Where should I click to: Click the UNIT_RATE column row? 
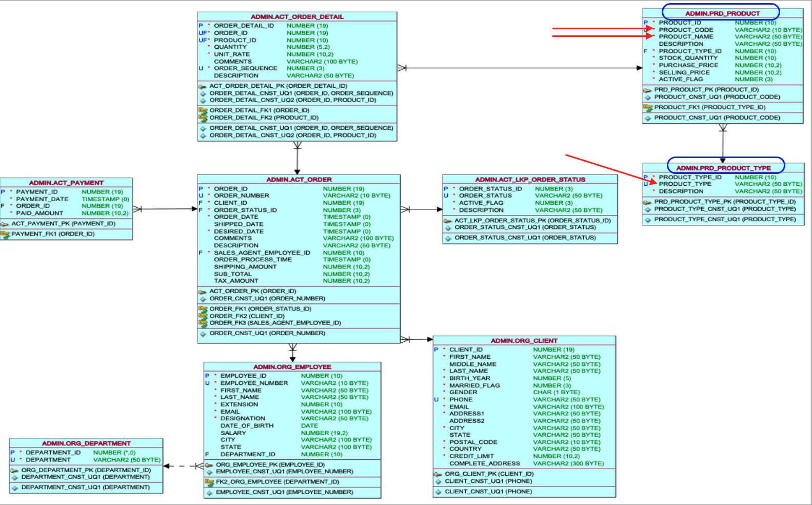point(297,54)
